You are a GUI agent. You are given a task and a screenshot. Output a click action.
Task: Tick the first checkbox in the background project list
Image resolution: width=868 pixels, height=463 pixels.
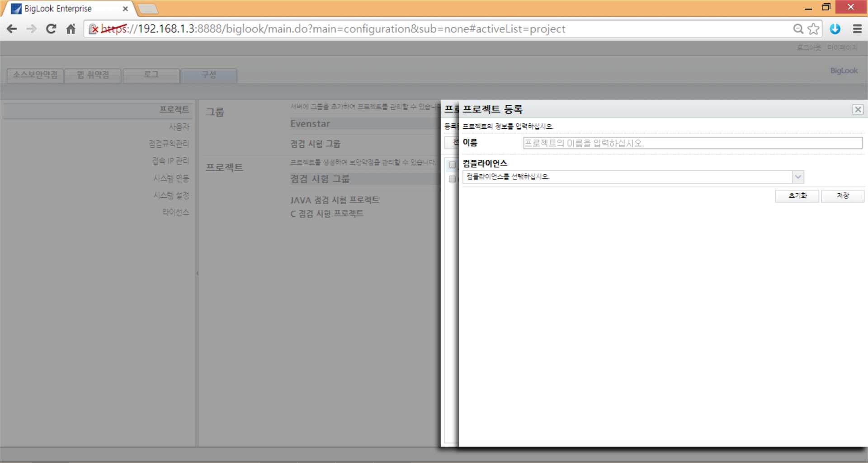[452, 165]
